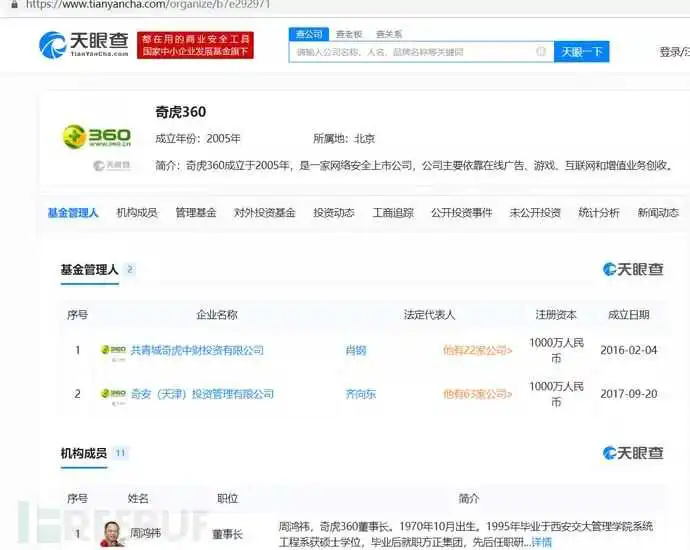The height and width of the screenshot is (550, 690).
Task: Open the 工商追踪 tab
Action: [393, 213]
